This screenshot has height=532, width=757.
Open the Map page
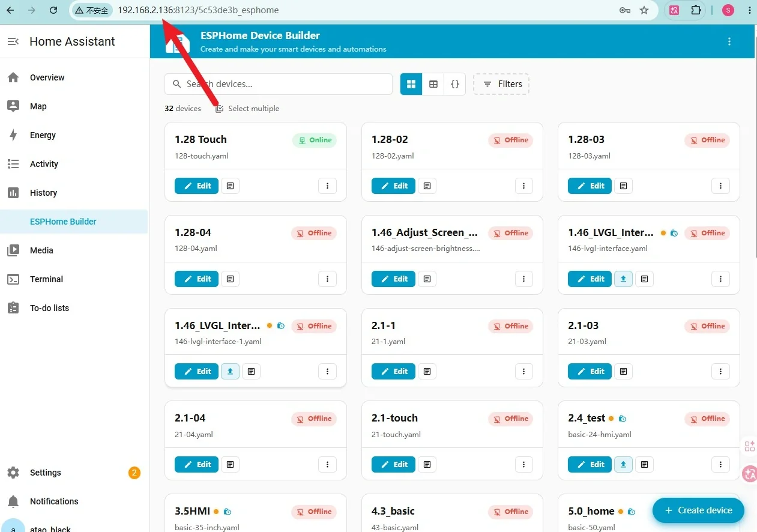coord(74,106)
